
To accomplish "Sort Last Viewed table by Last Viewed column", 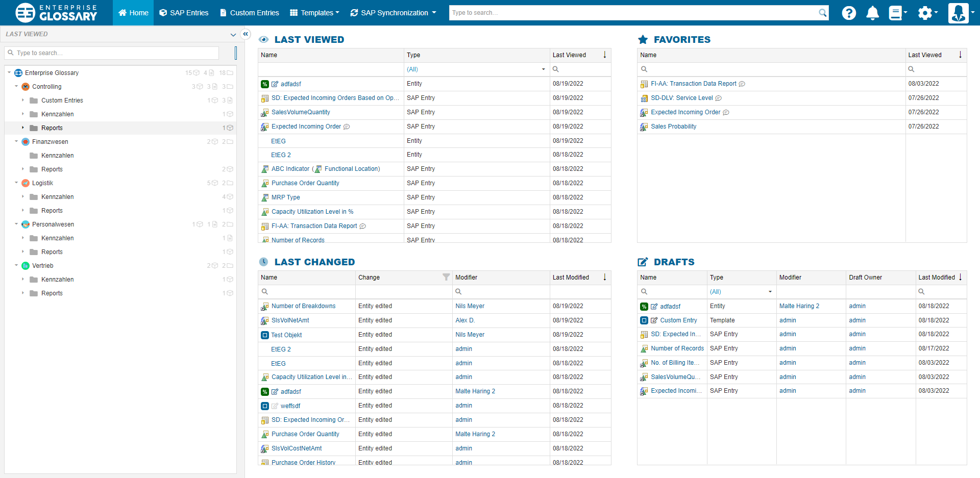I will (580, 55).
